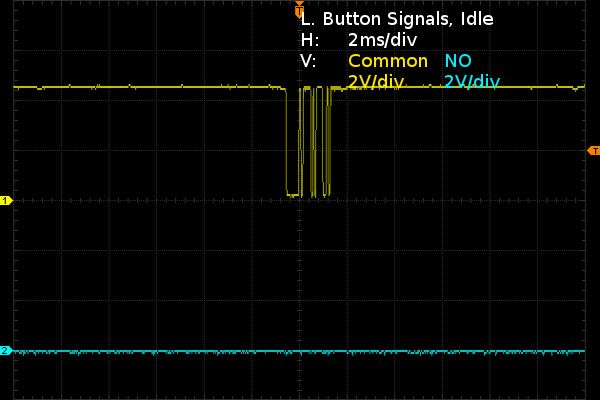Select the orange trigger level marker on right edge
The height and width of the screenshot is (400, 600).
point(593,151)
